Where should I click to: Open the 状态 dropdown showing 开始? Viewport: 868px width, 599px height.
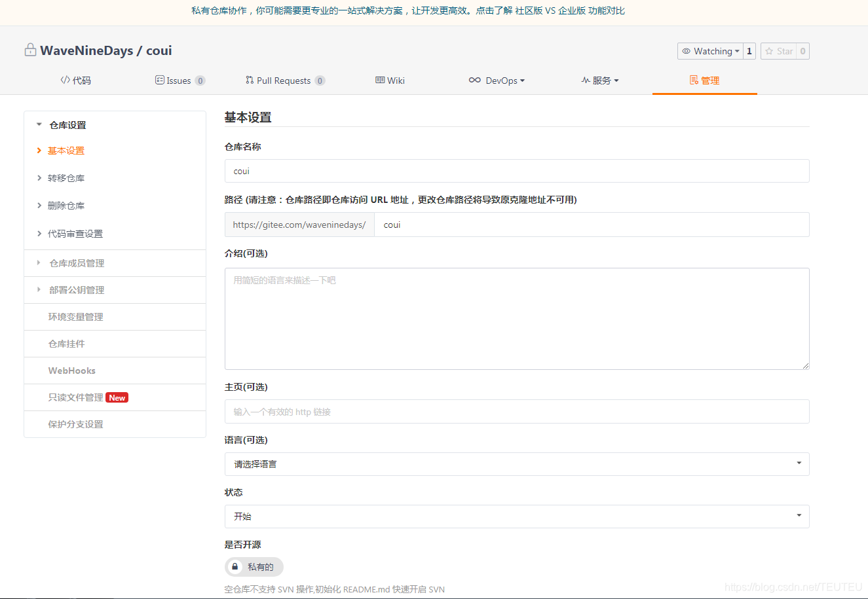tap(517, 516)
